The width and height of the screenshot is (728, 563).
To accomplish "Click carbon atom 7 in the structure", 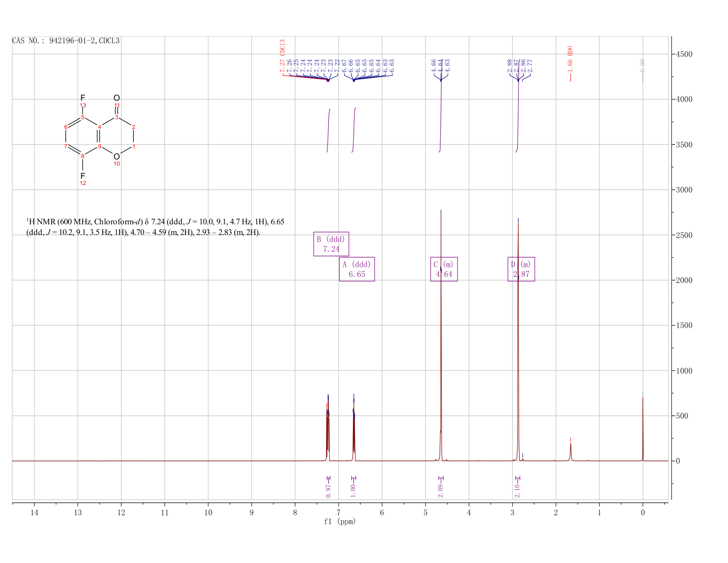I will coord(66,147).
